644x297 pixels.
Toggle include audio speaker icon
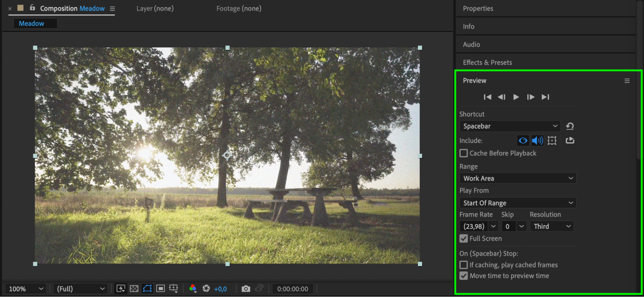(x=537, y=140)
